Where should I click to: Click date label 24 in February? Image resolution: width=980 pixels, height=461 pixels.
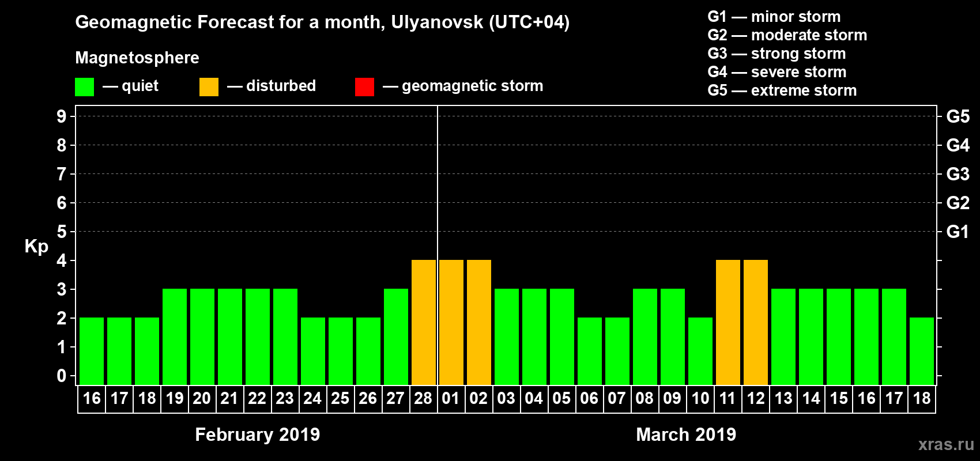(312, 399)
